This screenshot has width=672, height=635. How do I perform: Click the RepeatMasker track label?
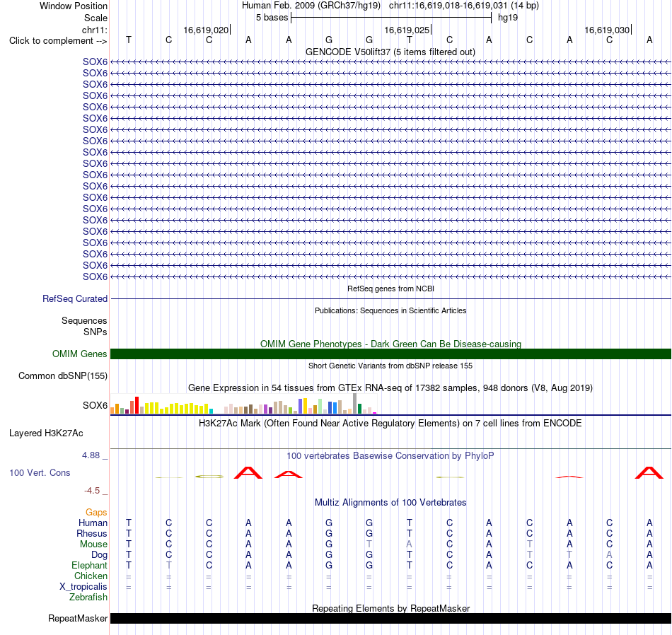78,618
